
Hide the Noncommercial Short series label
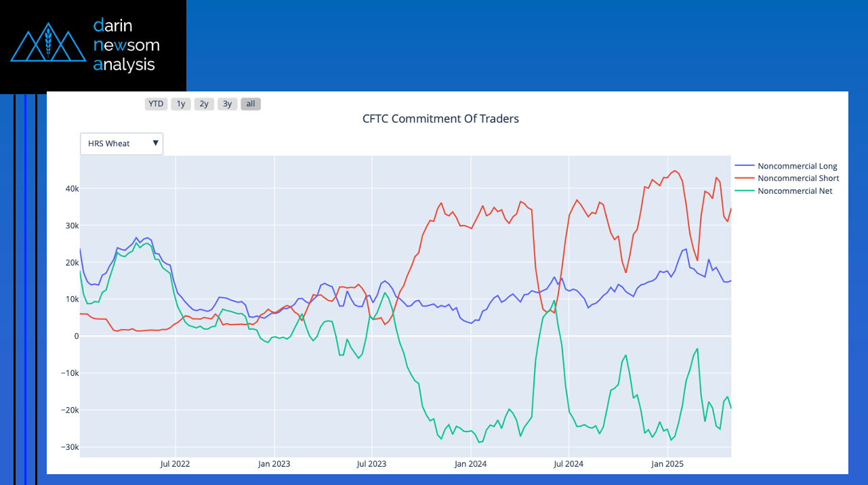pos(798,178)
